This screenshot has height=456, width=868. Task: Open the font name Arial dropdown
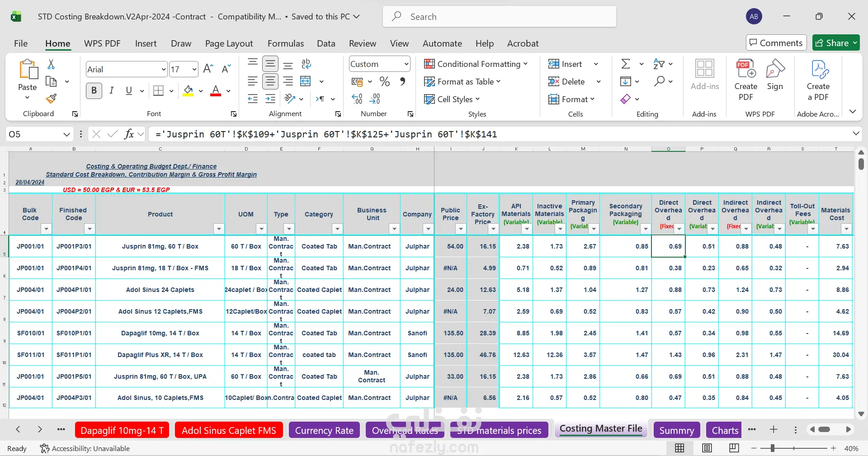pyautogui.click(x=163, y=69)
